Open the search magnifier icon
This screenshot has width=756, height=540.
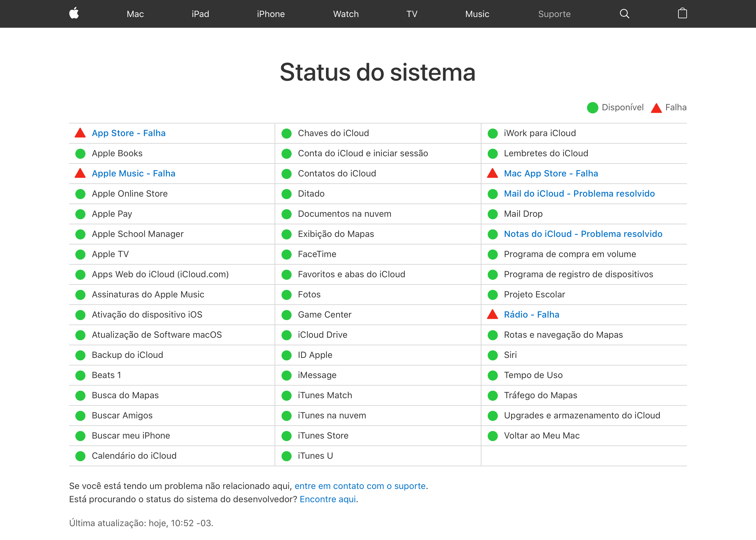624,14
